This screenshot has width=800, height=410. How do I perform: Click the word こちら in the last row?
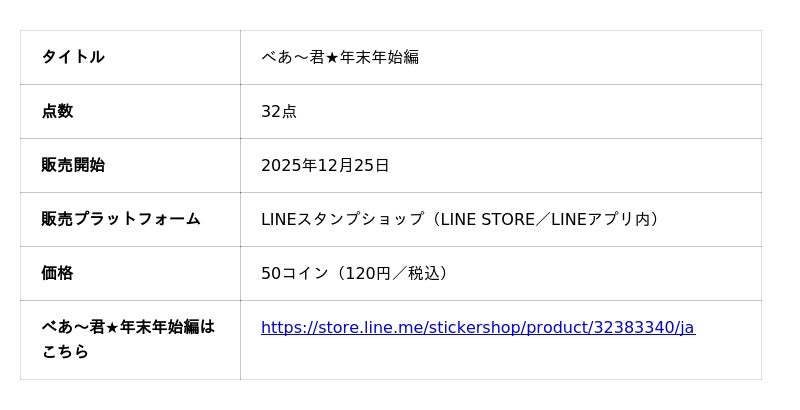click(65, 352)
